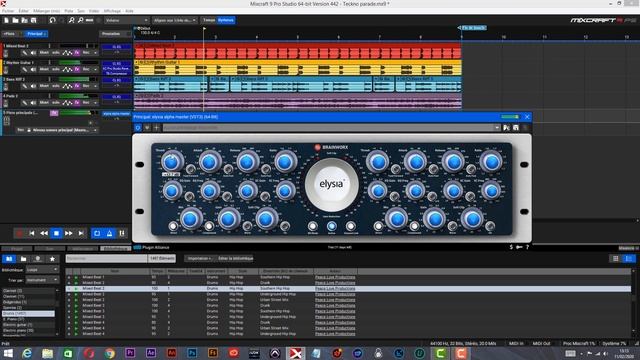Image resolution: width=640 pixels, height=360 pixels.
Task: Fast forward the playback
Action: tap(69, 233)
